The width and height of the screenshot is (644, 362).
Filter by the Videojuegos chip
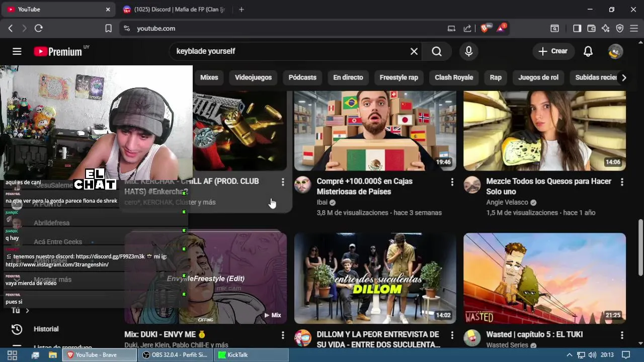253,77
